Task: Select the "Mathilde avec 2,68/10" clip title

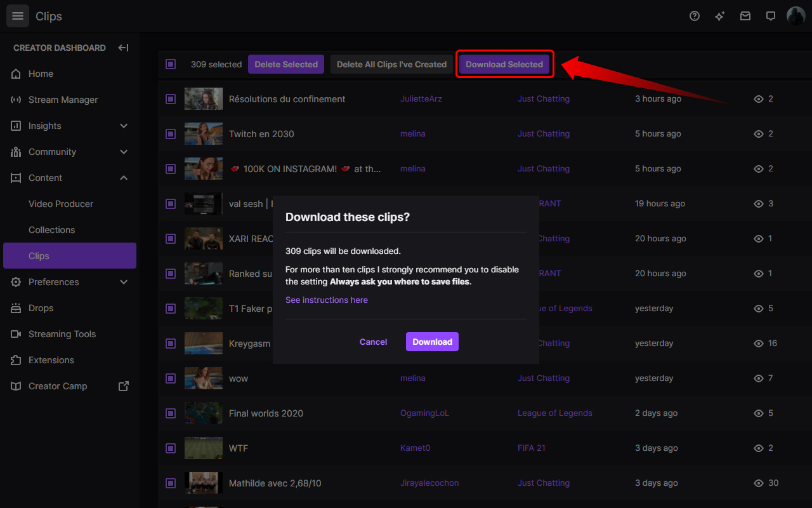Action: [275, 483]
